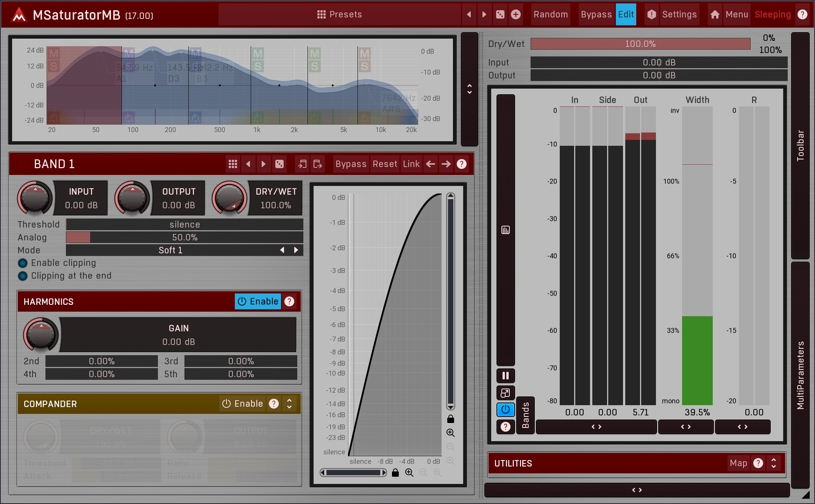
Task: Click the Band 1 Reset button
Action: (385, 164)
